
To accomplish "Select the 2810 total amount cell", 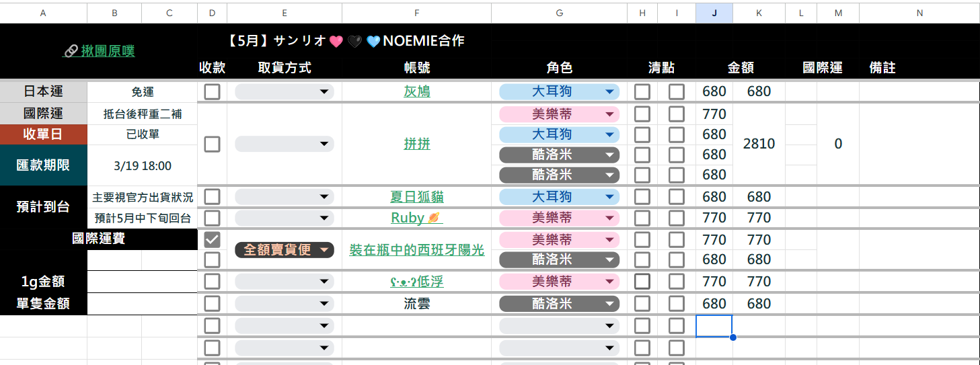I will (x=759, y=144).
